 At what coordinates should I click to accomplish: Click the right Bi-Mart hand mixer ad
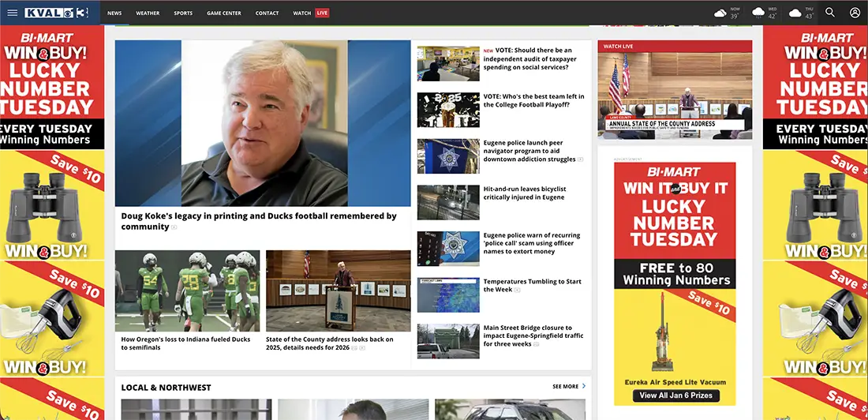pyautogui.click(x=815, y=319)
